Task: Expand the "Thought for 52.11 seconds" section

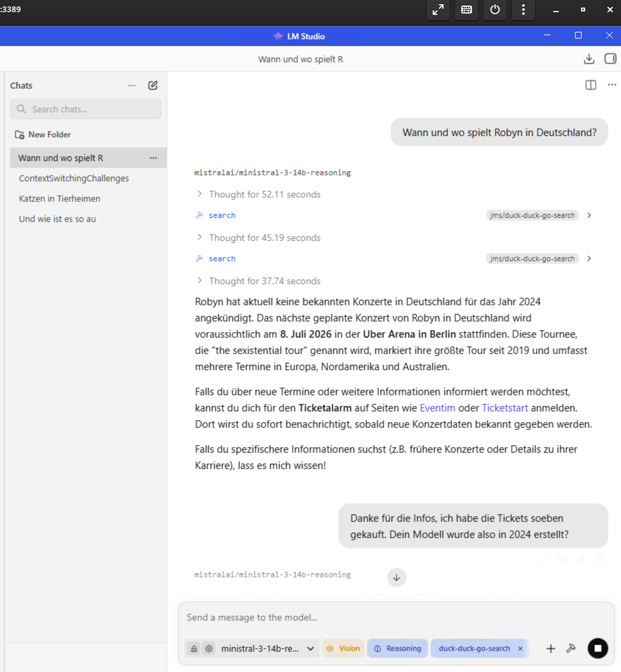Action: pyautogui.click(x=264, y=195)
